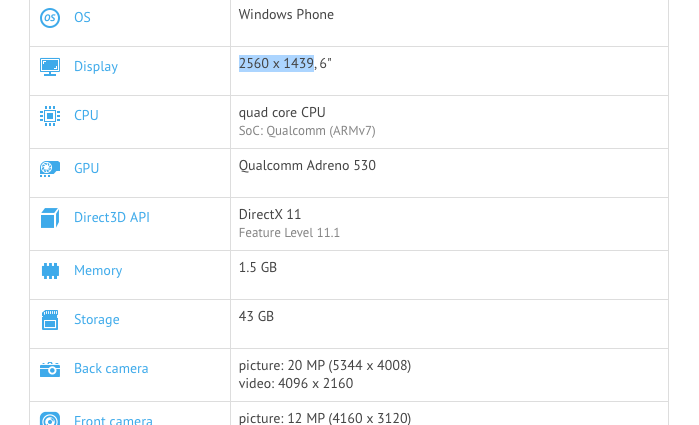This screenshot has width=699, height=425.
Task: Open the GPU label link
Action: point(87,168)
